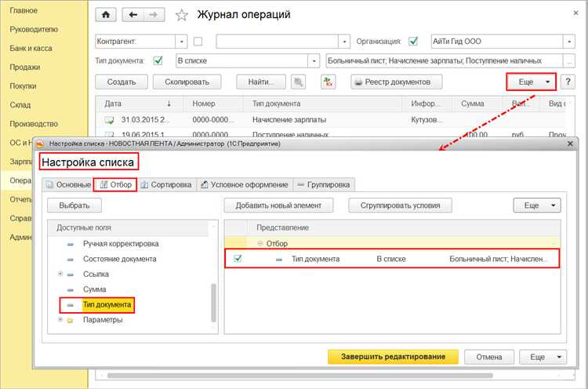The width and height of the screenshot is (588, 389).
Task: Select the highlighted Тип документа field
Action: pyautogui.click(x=107, y=304)
